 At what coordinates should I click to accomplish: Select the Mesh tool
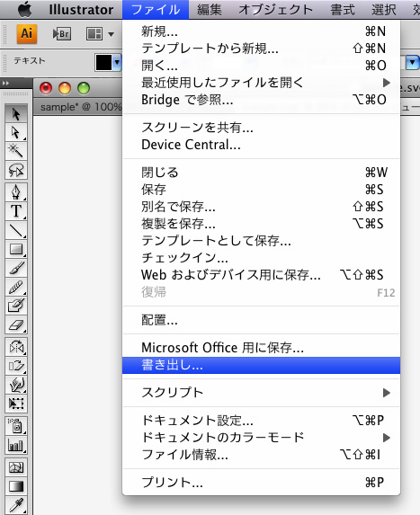[x=16, y=467]
